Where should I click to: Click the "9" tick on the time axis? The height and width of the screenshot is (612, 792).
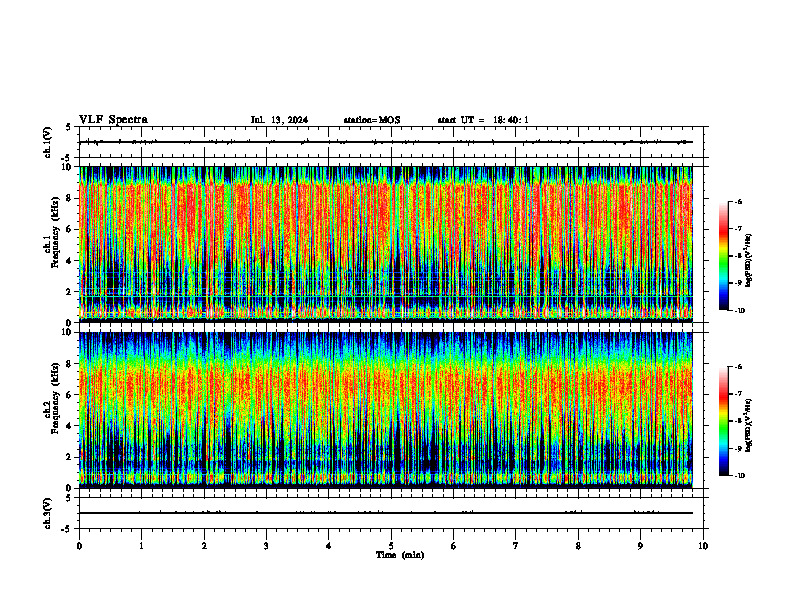tap(640, 546)
